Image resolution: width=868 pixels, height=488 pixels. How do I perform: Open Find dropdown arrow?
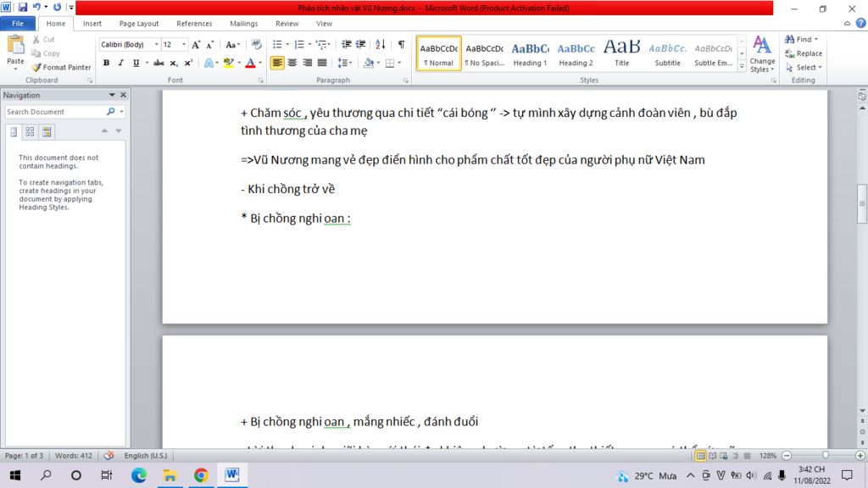[x=816, y=39]
